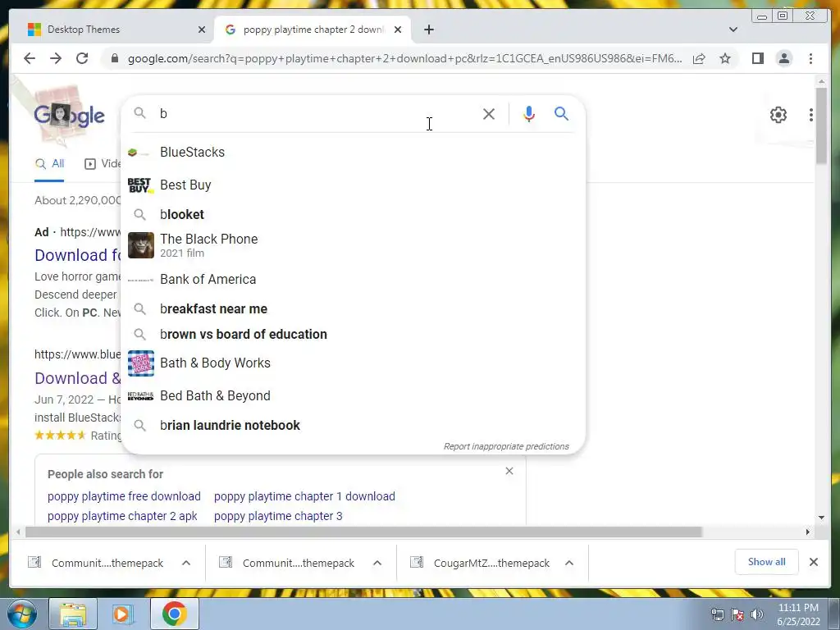Screen dimensions: 840x630
Task: Open poppy playtime chapter 1 download link
Action: (304, 496)
